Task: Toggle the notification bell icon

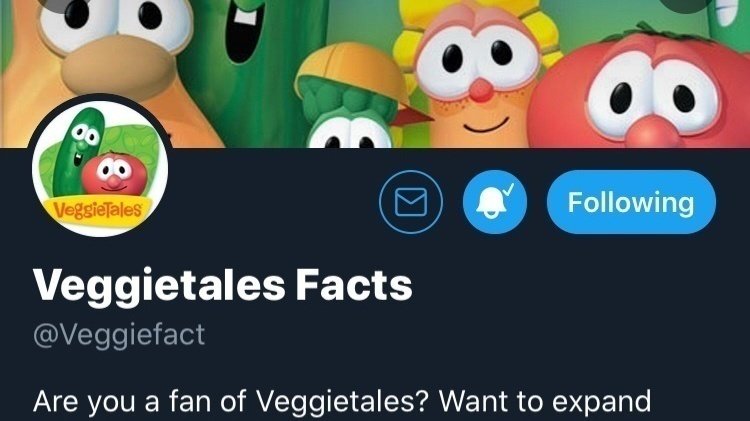Action: tap(492, 202)
